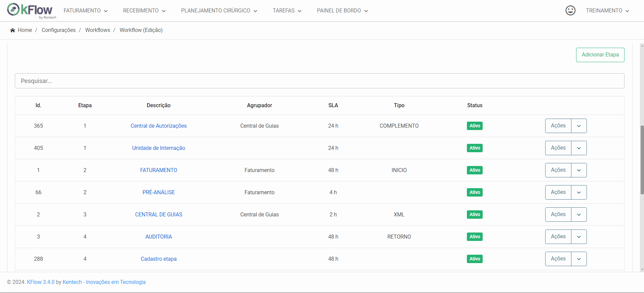This screenshot has height=293, width=644.
Task: Click the scrollbar up arrow
Action: pyautogui.click(x=642, y=46)
